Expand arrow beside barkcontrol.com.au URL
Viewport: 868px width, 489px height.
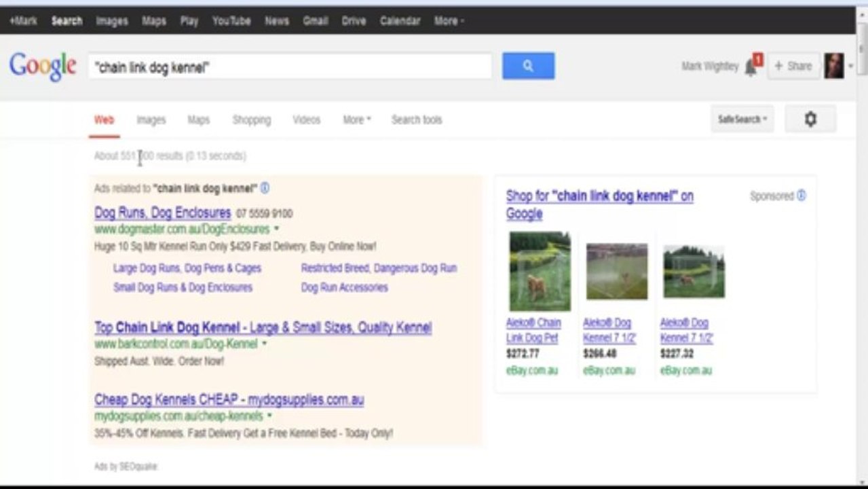coord(265,344)
